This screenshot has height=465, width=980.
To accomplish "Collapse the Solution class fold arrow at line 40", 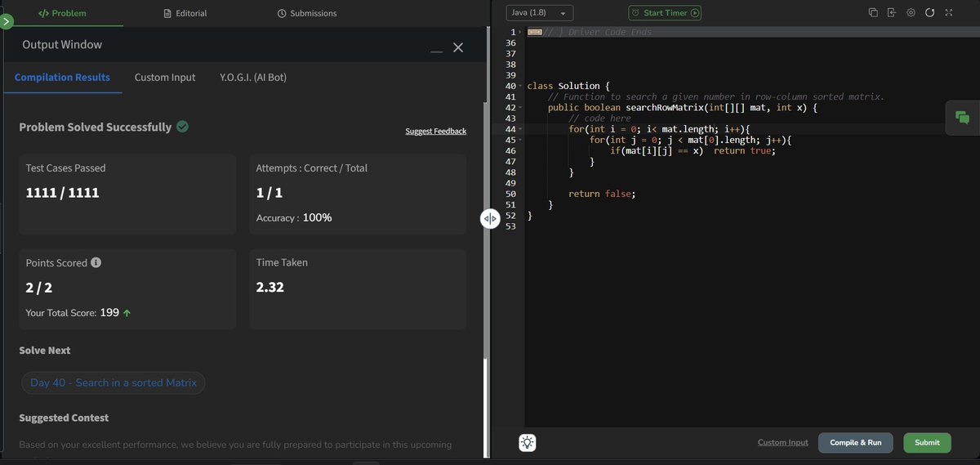I will click(x=519, y=86).
